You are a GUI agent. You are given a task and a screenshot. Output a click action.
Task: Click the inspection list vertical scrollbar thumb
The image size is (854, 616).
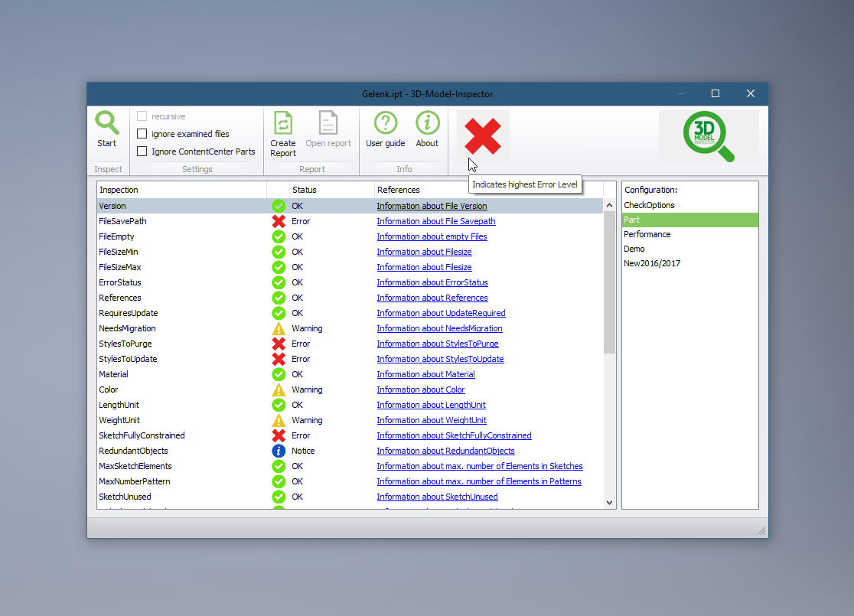[x=609, y=282]
